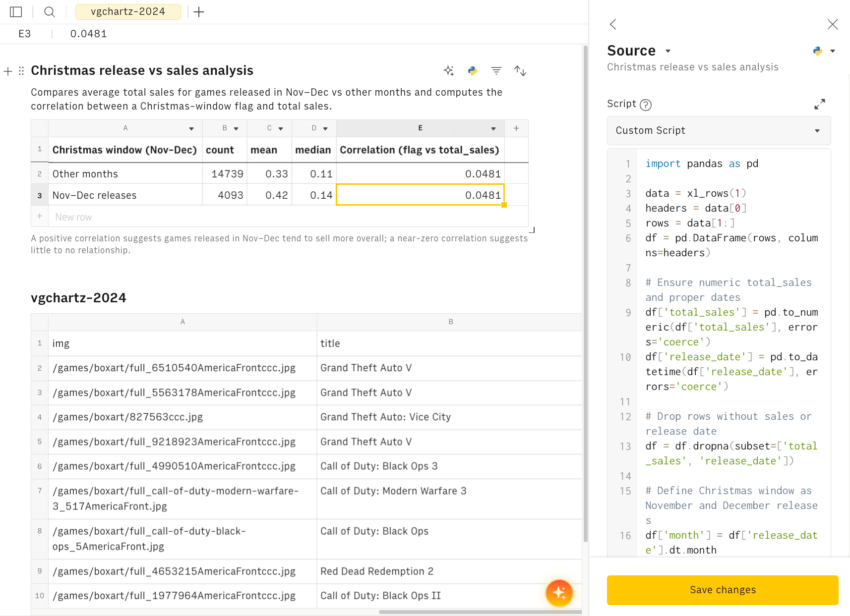Click the sidebar toggle icon at top left
Viewport: 850px width, 616px height.
[x=15, y=11]
